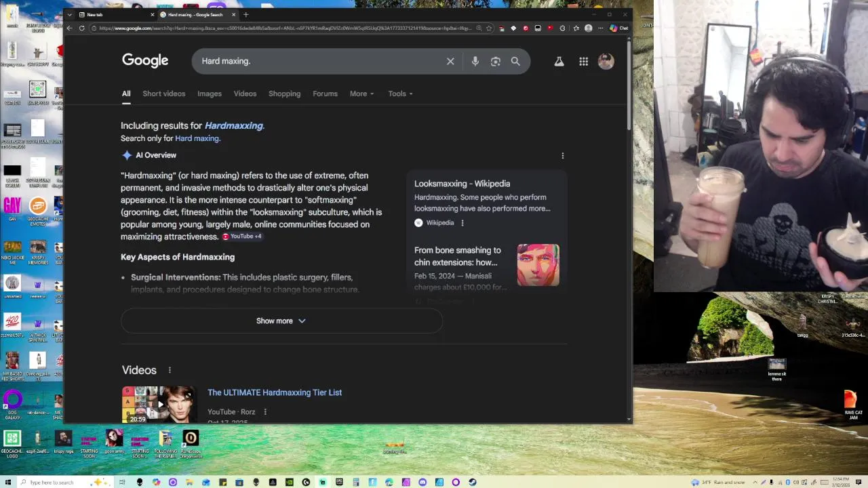Open Wikipedia source card options menu
The width and height of the screenshot is (868, 488).
click(x=462, y=223)
